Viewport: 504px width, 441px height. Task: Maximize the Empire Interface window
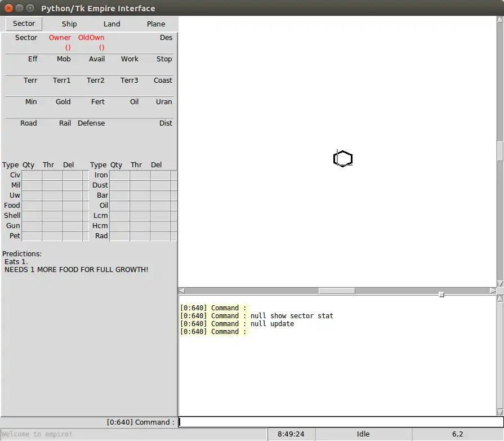click(x=30, y=8)
